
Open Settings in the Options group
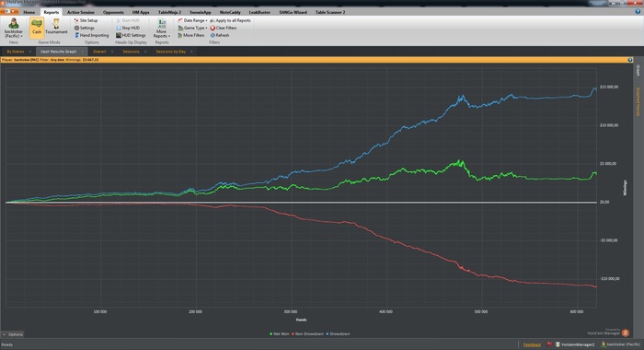click(x=85, y=28)
